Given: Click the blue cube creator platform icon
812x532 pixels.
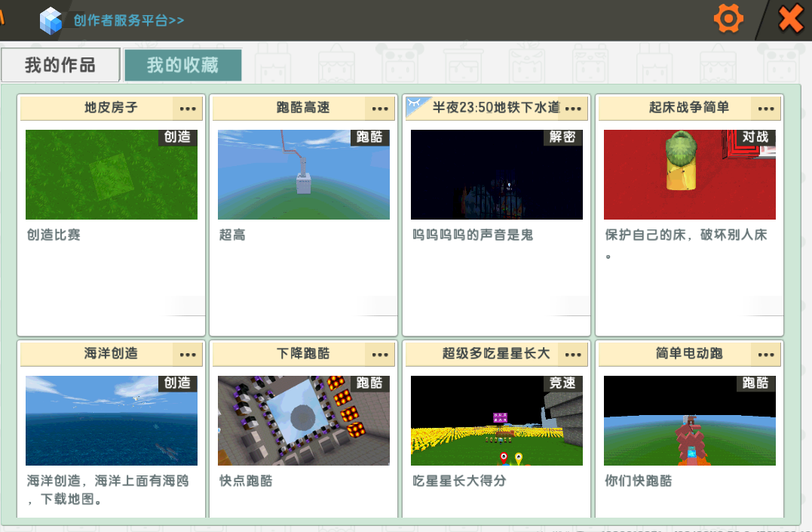Looking at the screenshot, I should pyautogui.click(x=51, y=20).
